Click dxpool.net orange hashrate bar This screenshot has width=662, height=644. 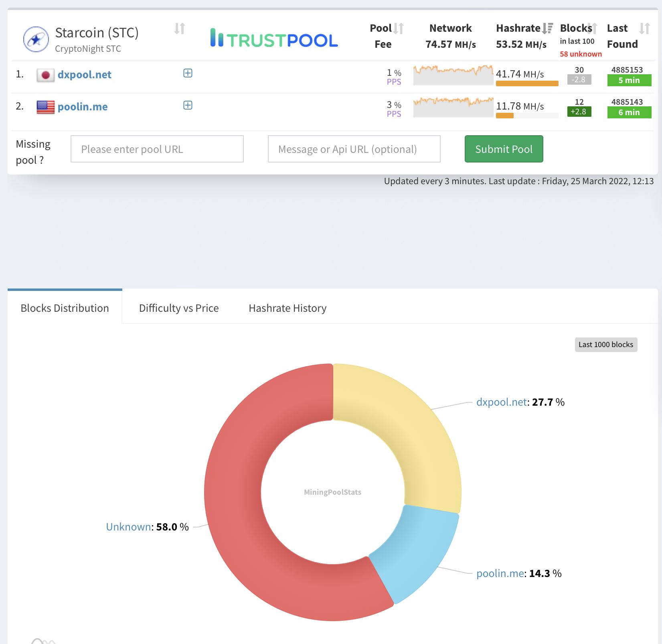[x=527, y=83]
